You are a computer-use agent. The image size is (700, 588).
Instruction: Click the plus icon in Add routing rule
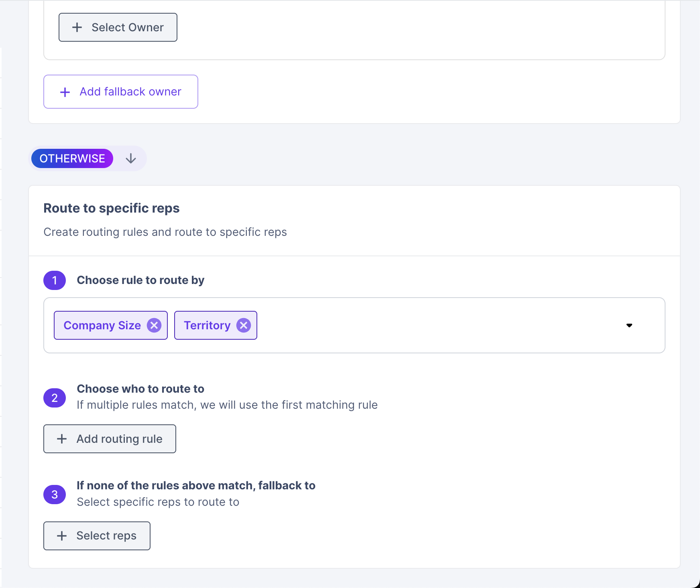[x=62, y=439]
